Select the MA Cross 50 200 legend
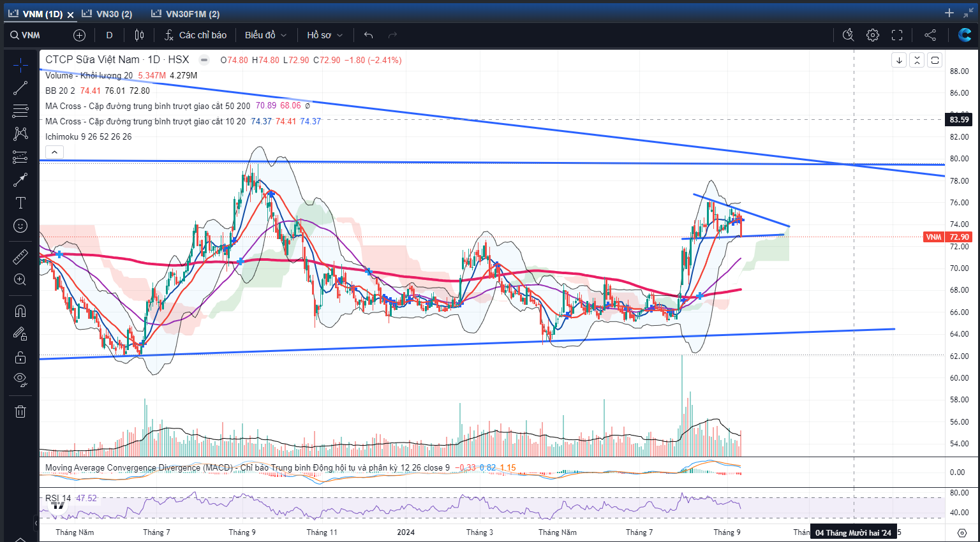This screenshot has width=980, height=542. [147, 106]
